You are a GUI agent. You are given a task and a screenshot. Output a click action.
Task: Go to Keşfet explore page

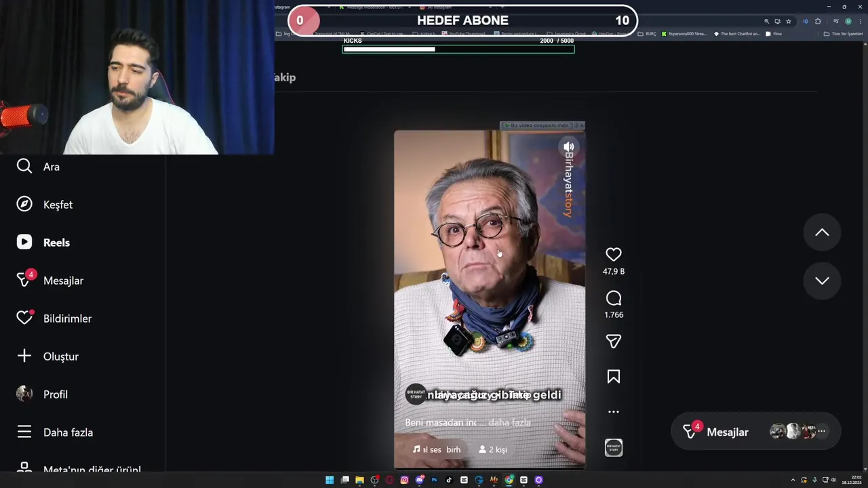pos(45,205)
